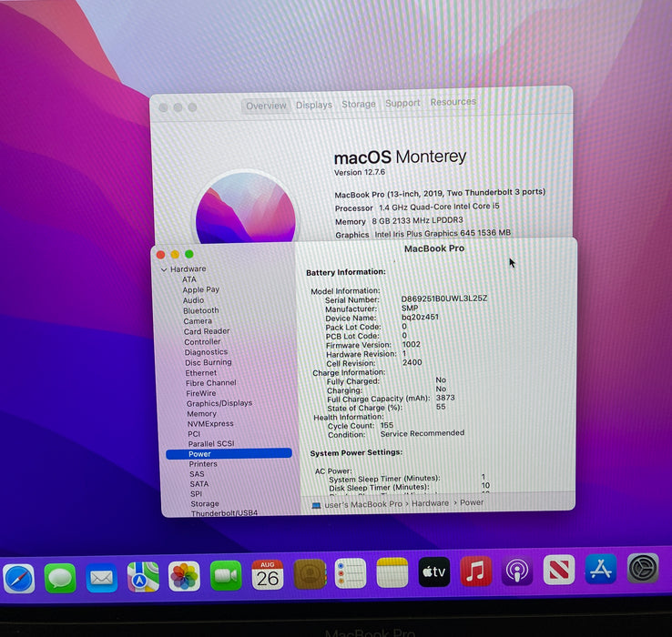Switch to Resources tab in About This Mac
The width and height of the screenshot is (672, 637).
(453, 102)
